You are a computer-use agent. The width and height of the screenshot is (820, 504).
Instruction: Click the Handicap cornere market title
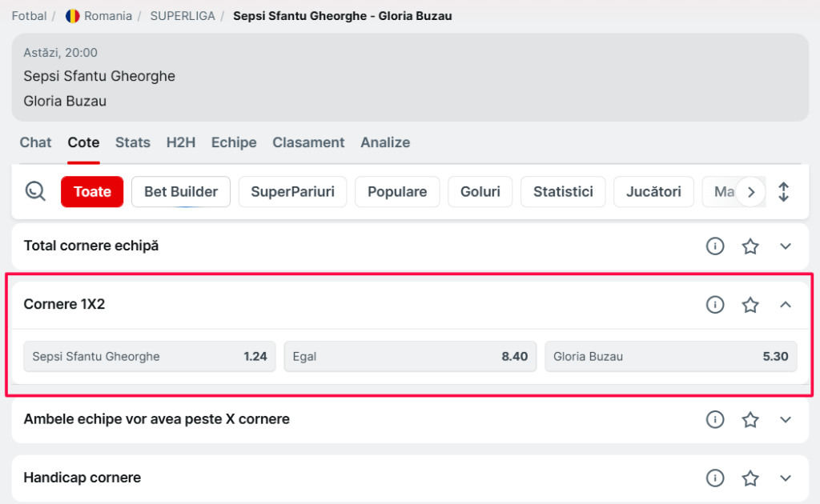point(82,478)
